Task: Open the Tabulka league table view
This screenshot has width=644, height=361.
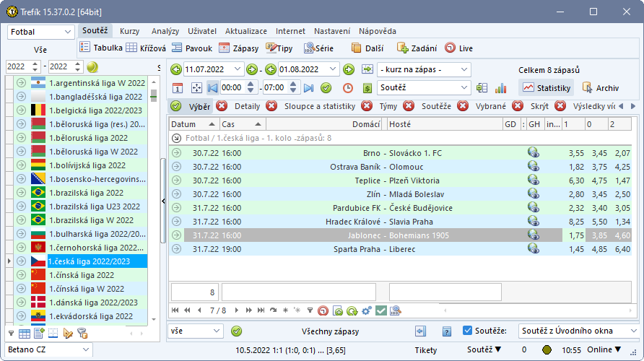Action: pyautogui.click(x=101, y=48)
